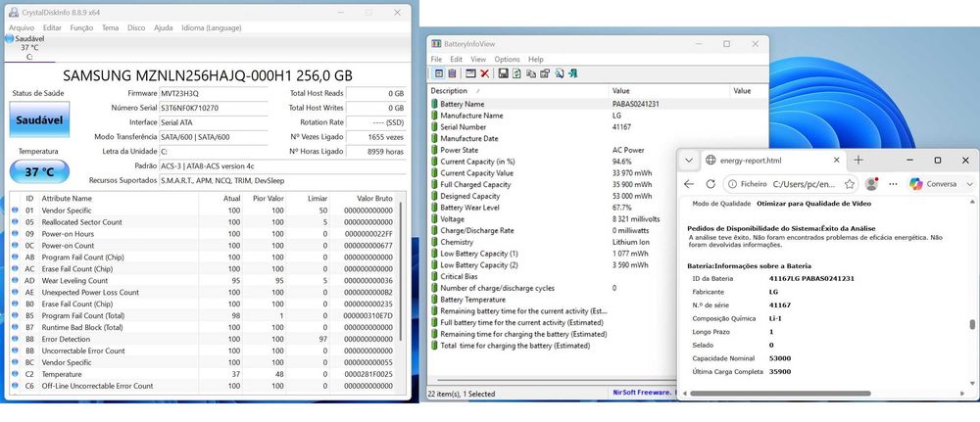Click the Edge page horizontal scrollbar
Viewport: 980px width, 422px height.
tap(779, 394)
